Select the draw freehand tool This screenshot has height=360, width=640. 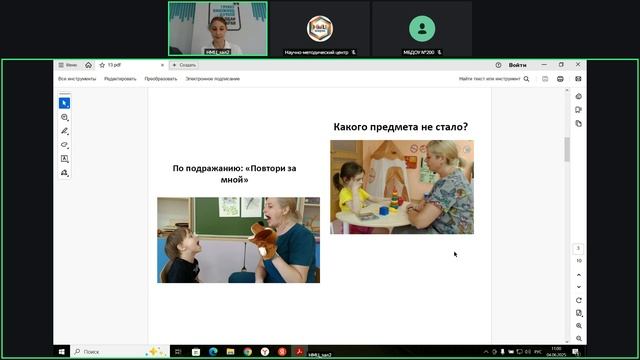(64, 145)
